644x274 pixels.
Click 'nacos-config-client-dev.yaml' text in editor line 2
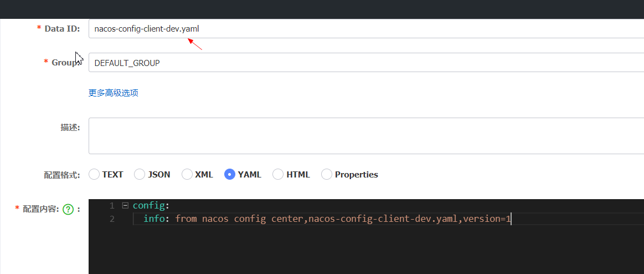tap(383, 219)
